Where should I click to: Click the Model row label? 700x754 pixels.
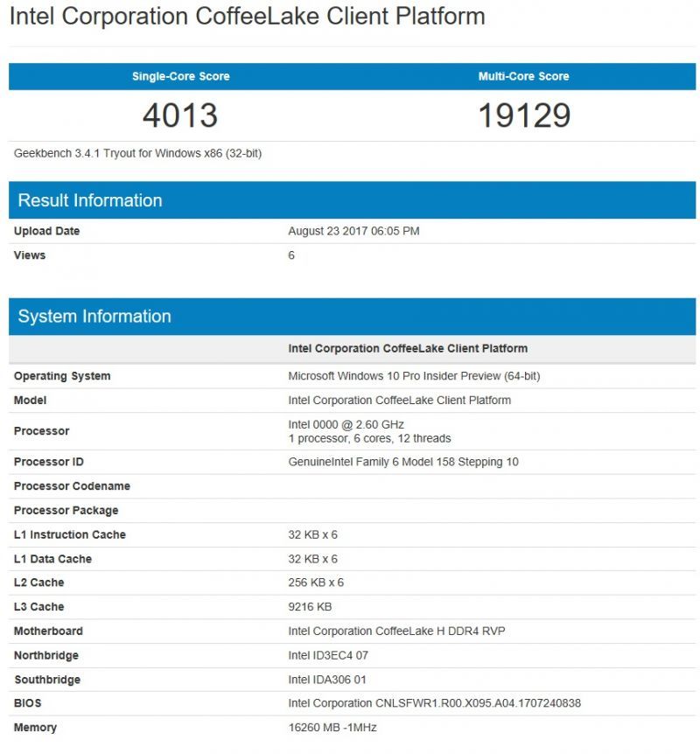point(30,400)
